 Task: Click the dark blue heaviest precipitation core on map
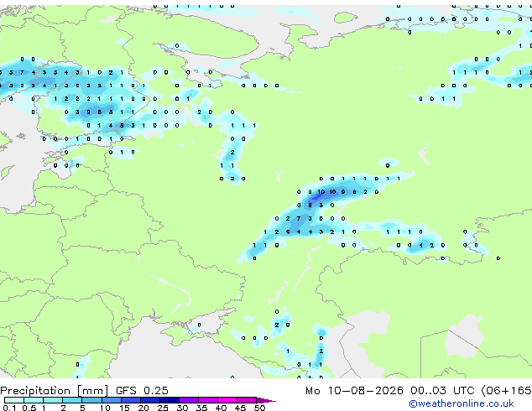[x=317, y=196]
